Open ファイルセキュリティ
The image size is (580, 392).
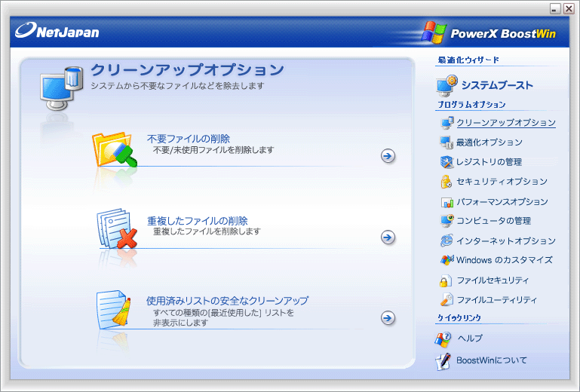493,280
